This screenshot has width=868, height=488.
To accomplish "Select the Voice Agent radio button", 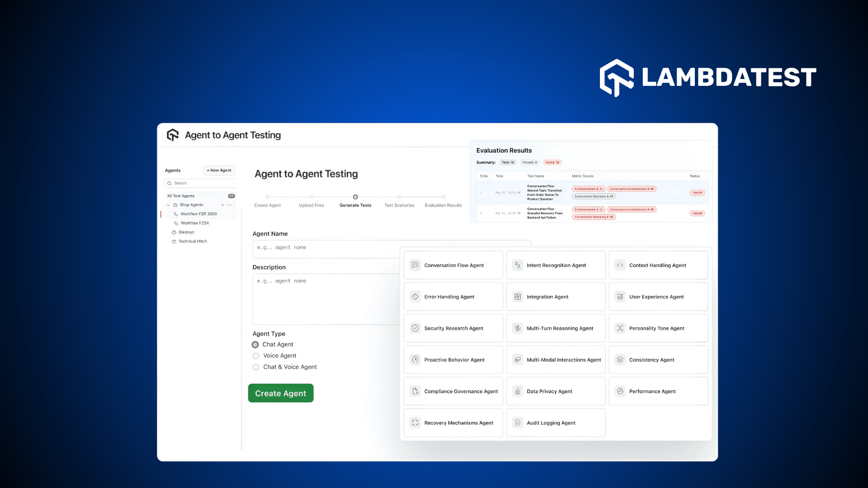I will [x=256, y=356].
